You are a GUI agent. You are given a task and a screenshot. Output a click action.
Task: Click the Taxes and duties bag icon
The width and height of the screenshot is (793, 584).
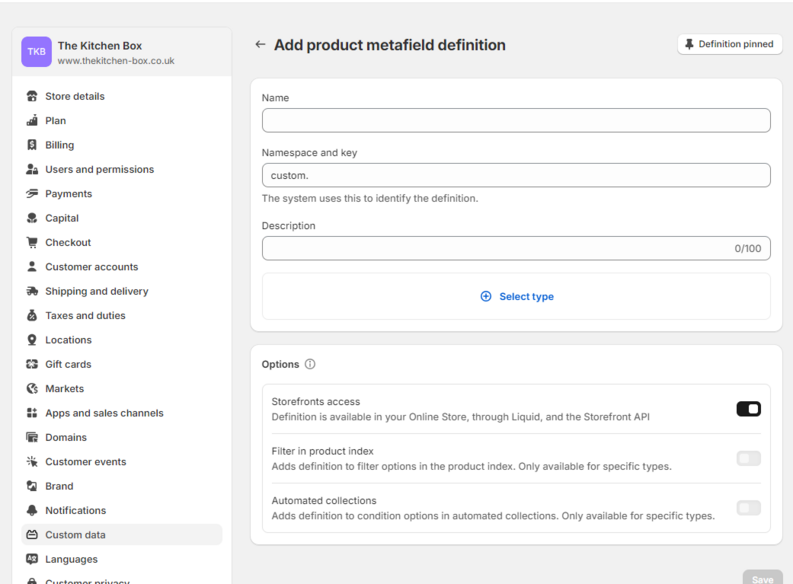pyautogui.click(x=32, y=315)
